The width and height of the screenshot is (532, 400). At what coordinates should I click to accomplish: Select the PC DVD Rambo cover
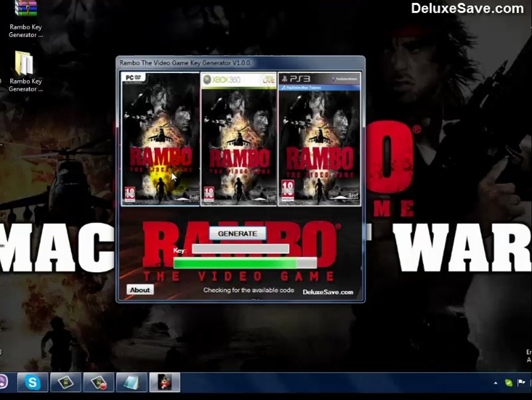pos(160,138)
